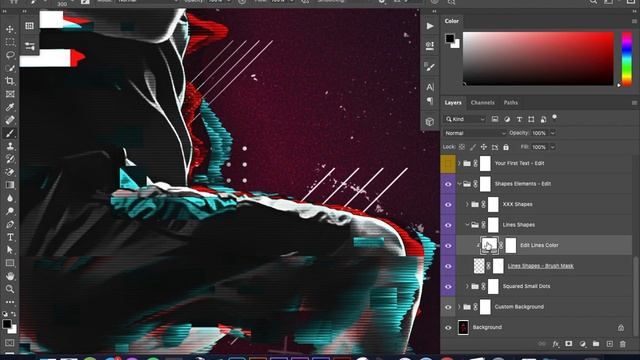Filter layers by smart objects
Screen dimensions: 640x360
543,119
